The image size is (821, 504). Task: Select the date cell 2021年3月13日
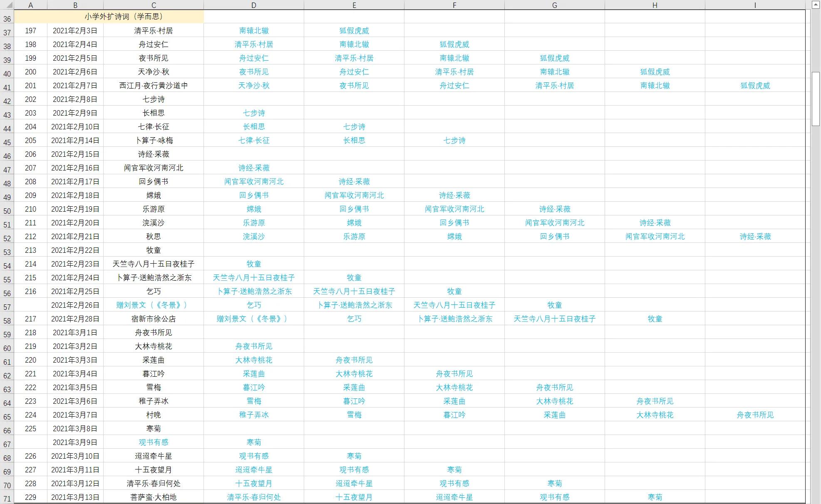[x=75, y=497]
